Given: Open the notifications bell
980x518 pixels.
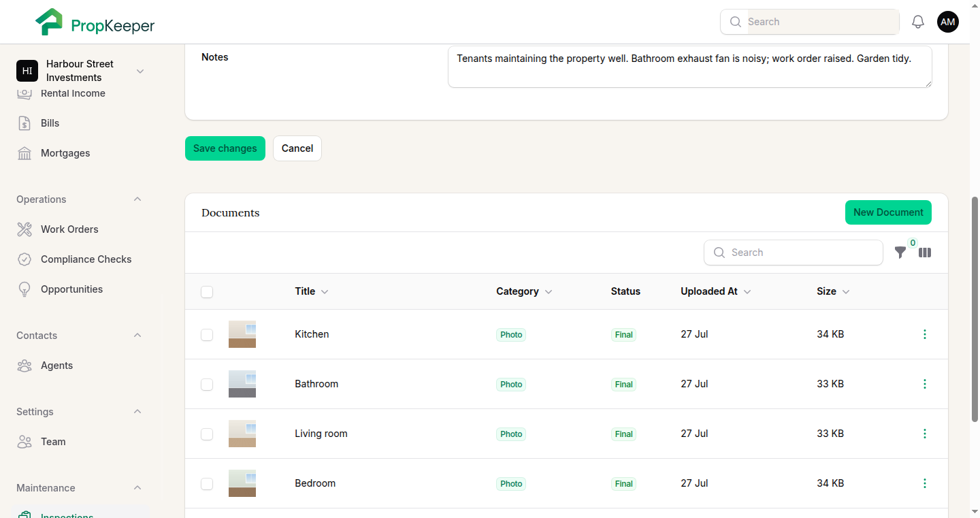Looking at the screenshot, I should click(x=918, y=22).
